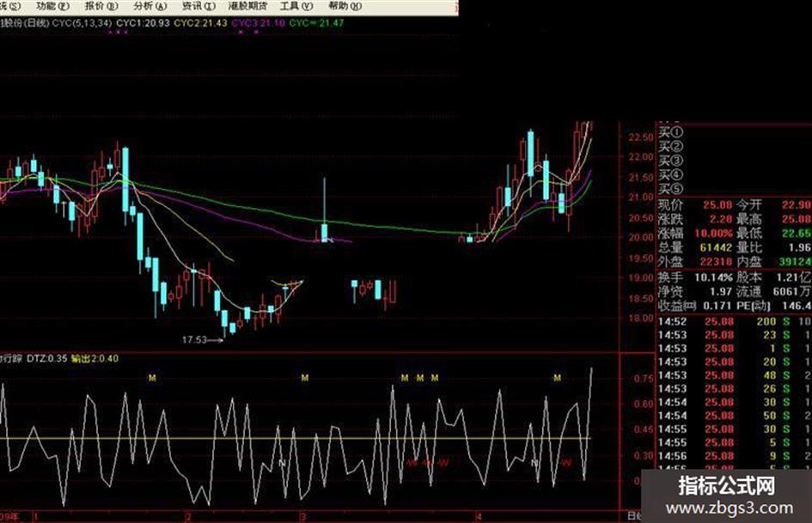
Task: Click the 内盘 39124 value
Action: point(796,261)
